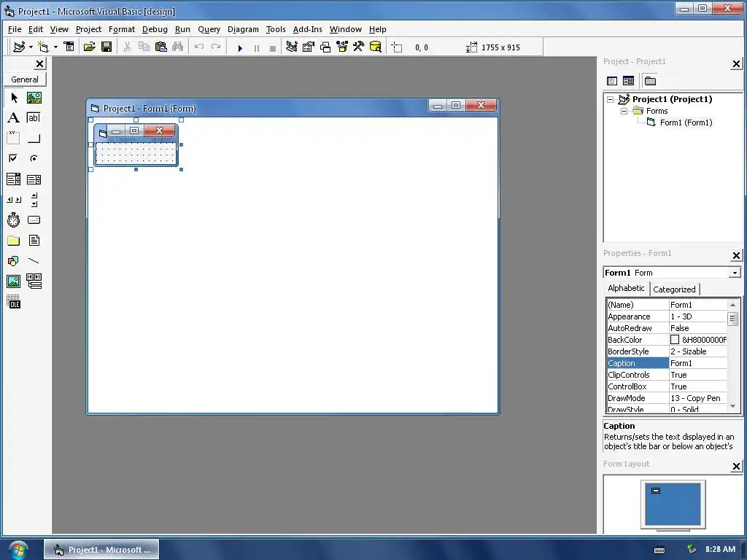Click form thumbnail in Form Layout preview
The image size is (747, 560).
pos(656,491)
